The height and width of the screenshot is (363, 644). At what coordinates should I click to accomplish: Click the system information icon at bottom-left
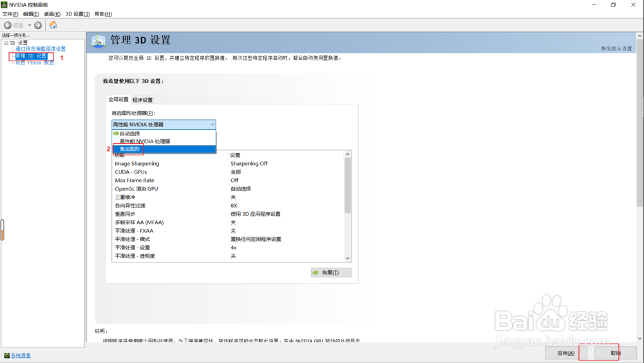tap(6, 355)
